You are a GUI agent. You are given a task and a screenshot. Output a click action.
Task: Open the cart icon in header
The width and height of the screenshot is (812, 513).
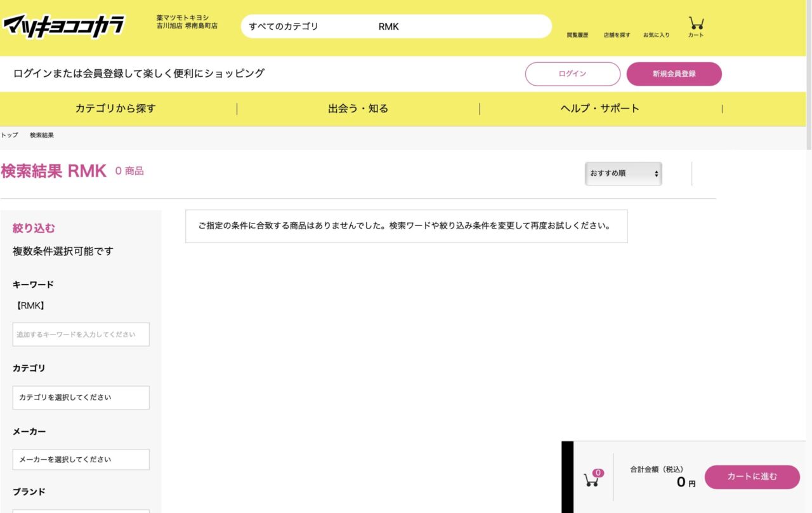point(696,26)
